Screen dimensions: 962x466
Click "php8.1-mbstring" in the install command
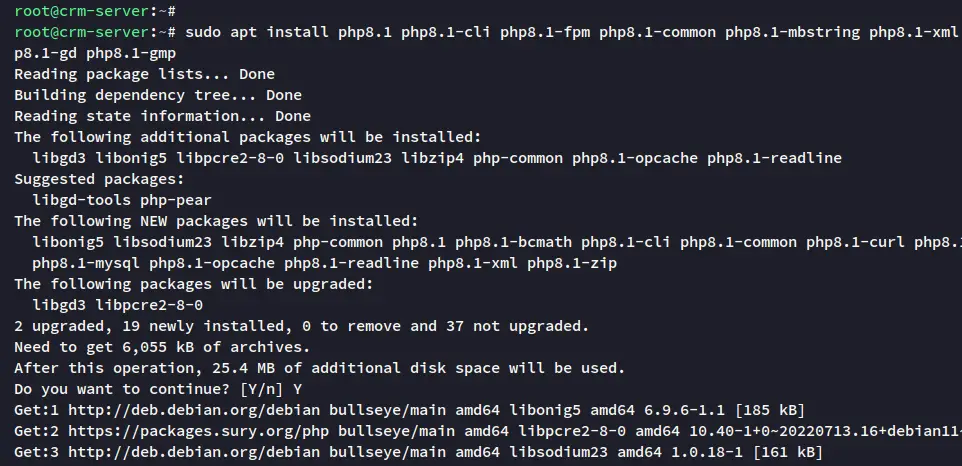click(x=793, y=32)
